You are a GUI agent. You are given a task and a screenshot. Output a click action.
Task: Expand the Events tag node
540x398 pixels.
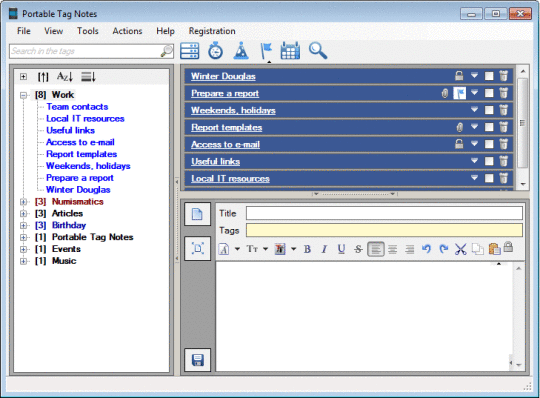23,249
